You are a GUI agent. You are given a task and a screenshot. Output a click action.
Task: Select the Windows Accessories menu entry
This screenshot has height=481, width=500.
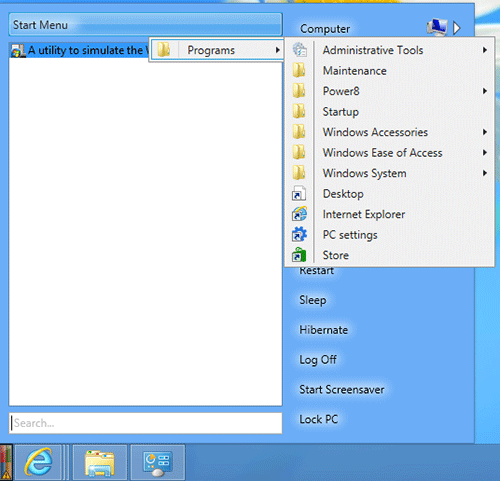click(x=389, y=132)
